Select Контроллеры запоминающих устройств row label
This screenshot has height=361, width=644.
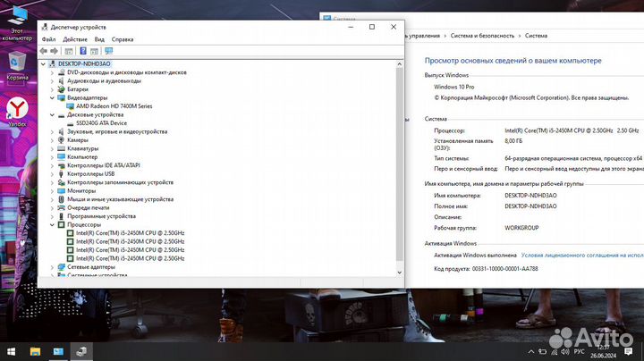click(x=121, y=182)
